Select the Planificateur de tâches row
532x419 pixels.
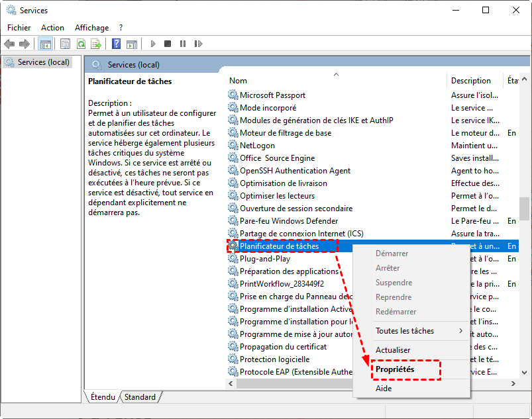[372, 246]
